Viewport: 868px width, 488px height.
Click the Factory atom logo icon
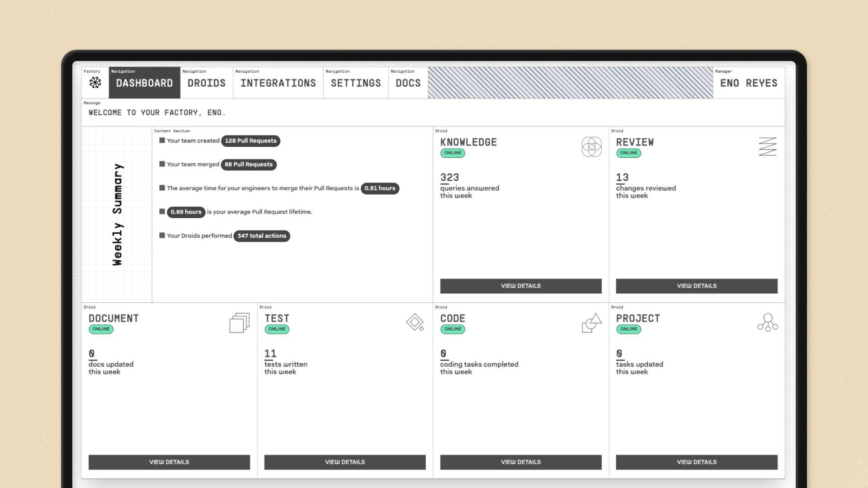point(94,83)
